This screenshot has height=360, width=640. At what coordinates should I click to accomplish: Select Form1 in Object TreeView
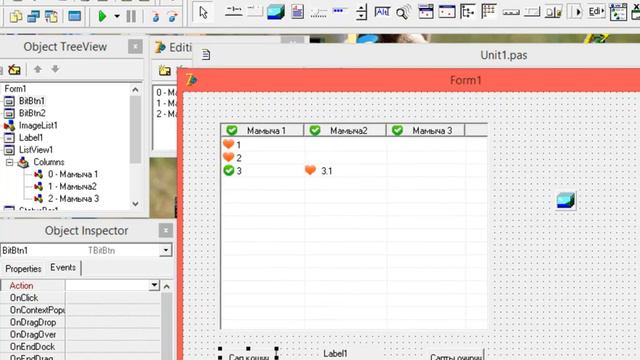(16, 89)
